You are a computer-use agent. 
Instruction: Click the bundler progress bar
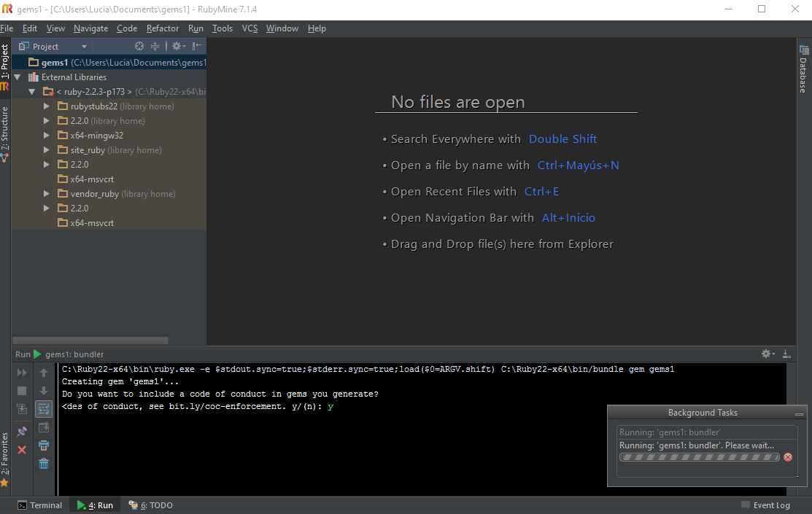click(699, 457)
